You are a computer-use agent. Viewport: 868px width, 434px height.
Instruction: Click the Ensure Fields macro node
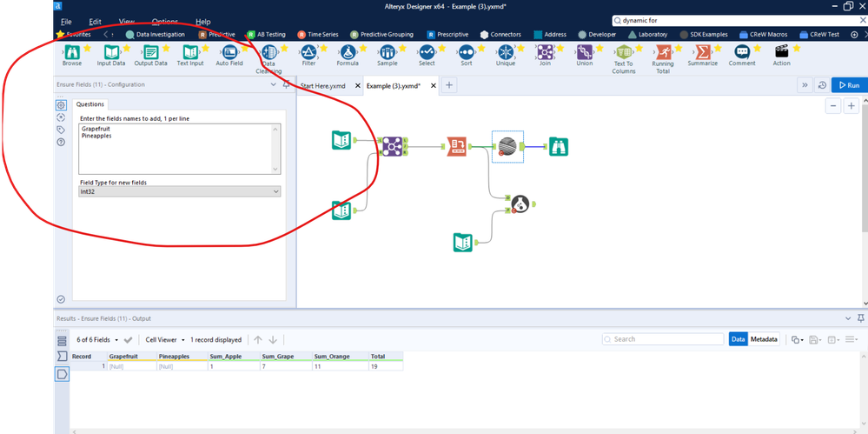(x=507, y=146)
